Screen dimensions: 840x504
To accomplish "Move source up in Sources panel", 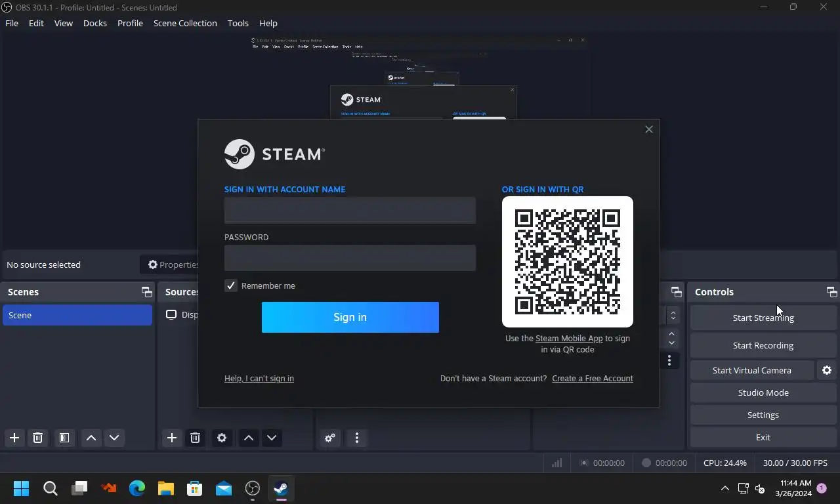I will click(249, 438).
